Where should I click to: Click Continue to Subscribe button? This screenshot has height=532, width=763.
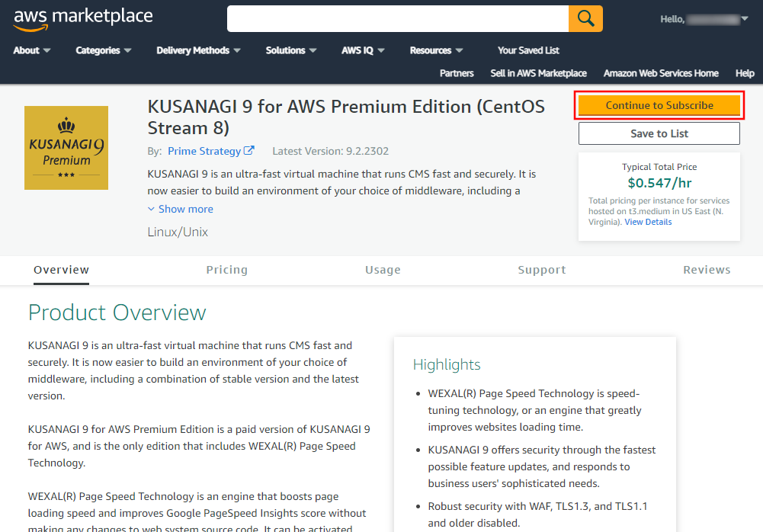point(659,105)
